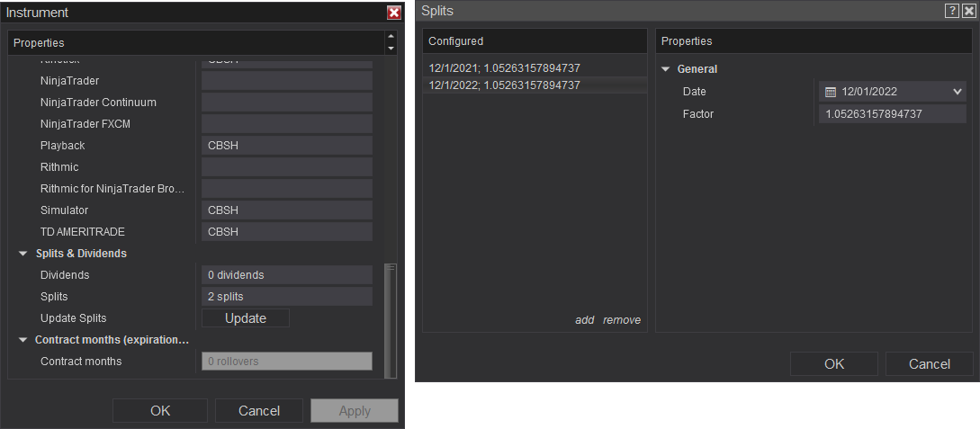Viewport: 980px width, 429px height.
Task: Click the Instrument properties scrollbar thumb
Action: 391,320
